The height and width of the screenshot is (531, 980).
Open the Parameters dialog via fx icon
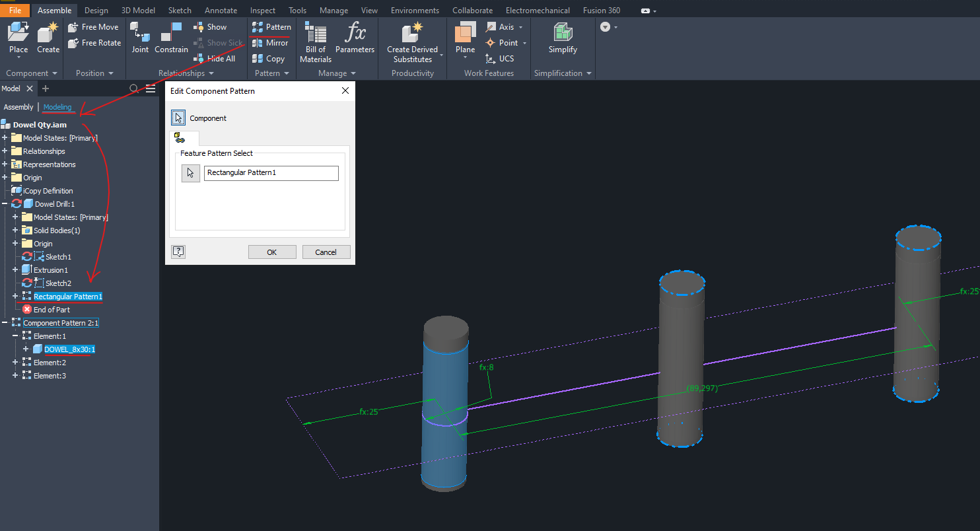(x=355, y=36)
